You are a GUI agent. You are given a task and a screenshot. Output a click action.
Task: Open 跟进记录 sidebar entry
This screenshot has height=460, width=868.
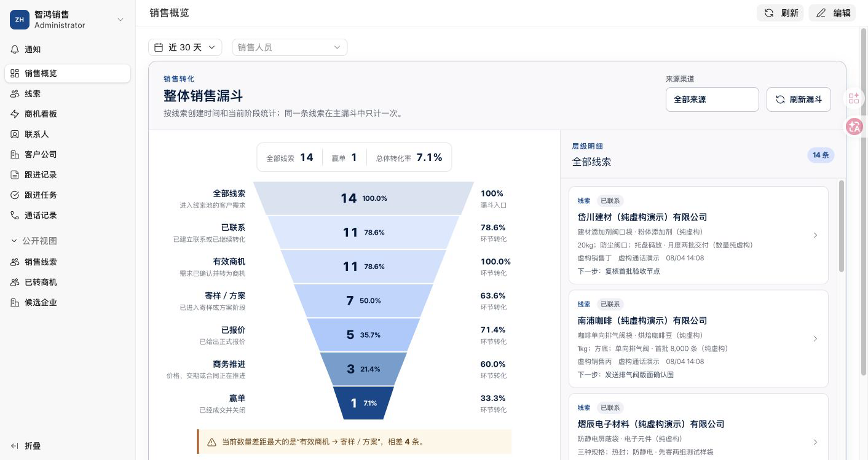click(x=68, y=174)
